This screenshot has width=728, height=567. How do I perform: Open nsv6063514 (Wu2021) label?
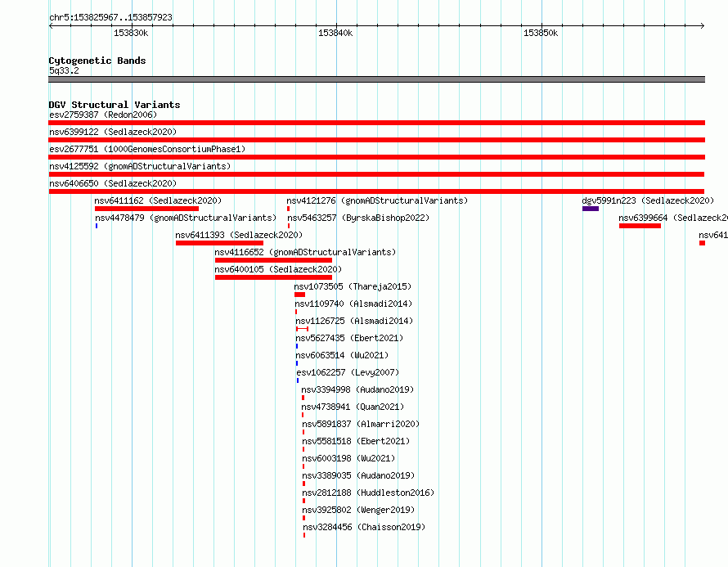pos(342,355)
